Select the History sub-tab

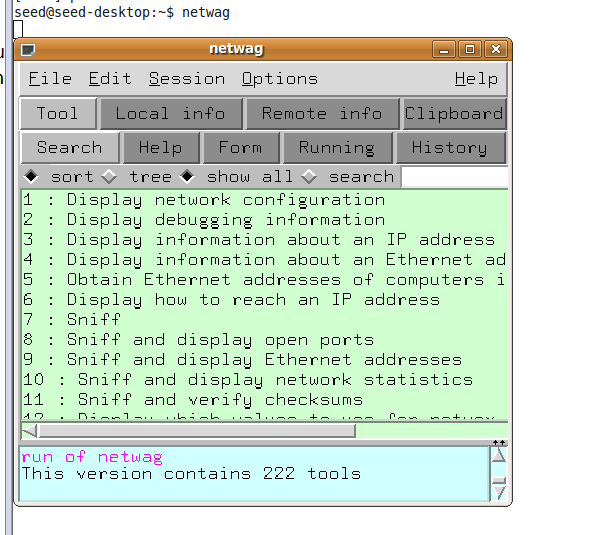pyautogui.click(x=450, y=147)
